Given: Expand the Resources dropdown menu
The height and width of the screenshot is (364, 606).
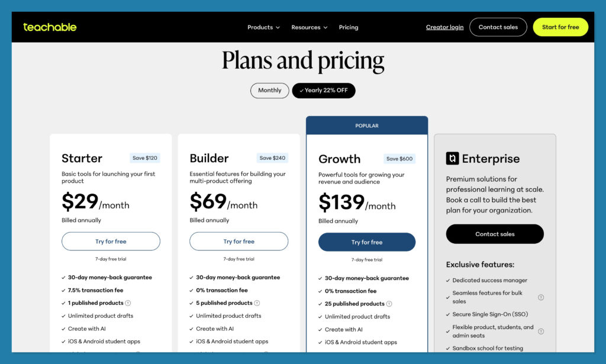Looking at the screenshot, I should click(x=310, y=27).
